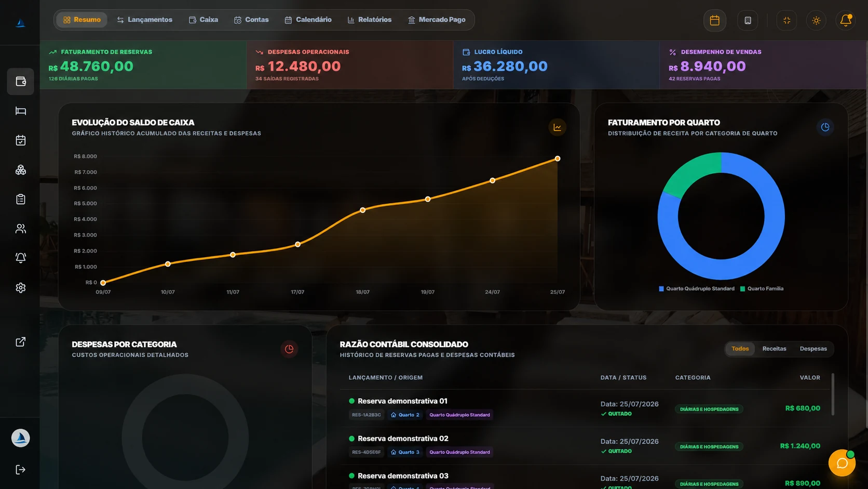This screenshot has width=868, height=489.
Task: Open the Caixa tab
Action: point(203,20)
